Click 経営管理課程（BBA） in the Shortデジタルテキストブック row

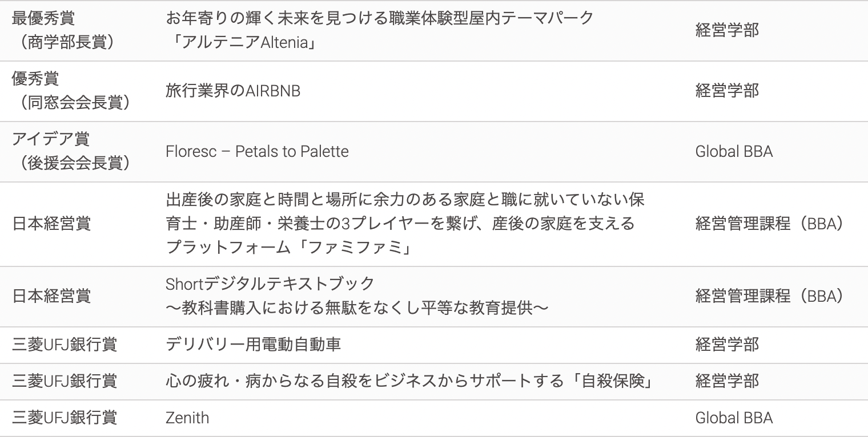(x=769, y=296)
